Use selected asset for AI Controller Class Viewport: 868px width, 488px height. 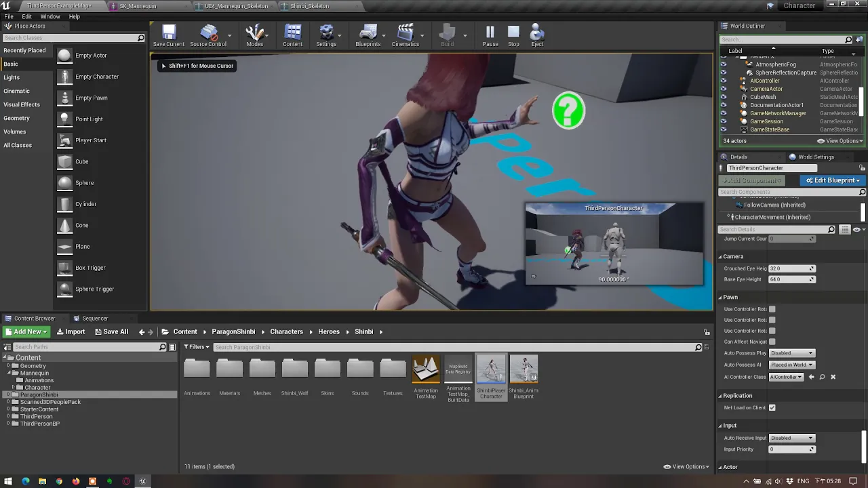812,377
